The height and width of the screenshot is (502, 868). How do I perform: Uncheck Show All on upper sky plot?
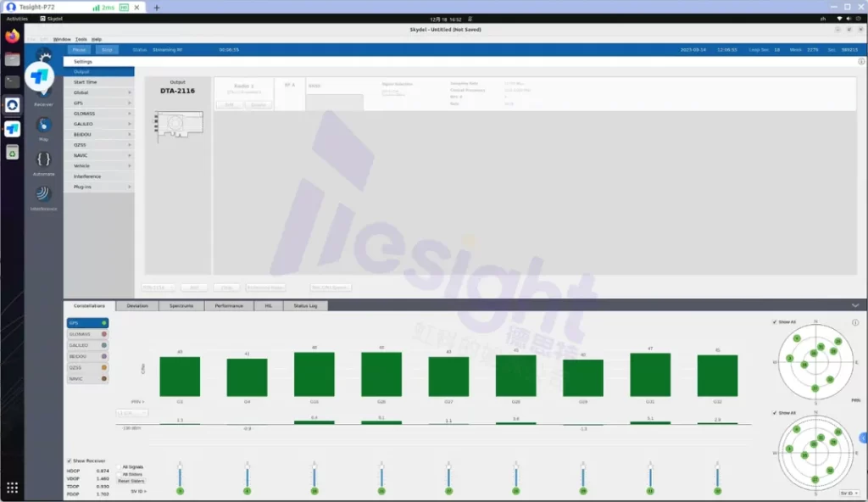[775, 322]
